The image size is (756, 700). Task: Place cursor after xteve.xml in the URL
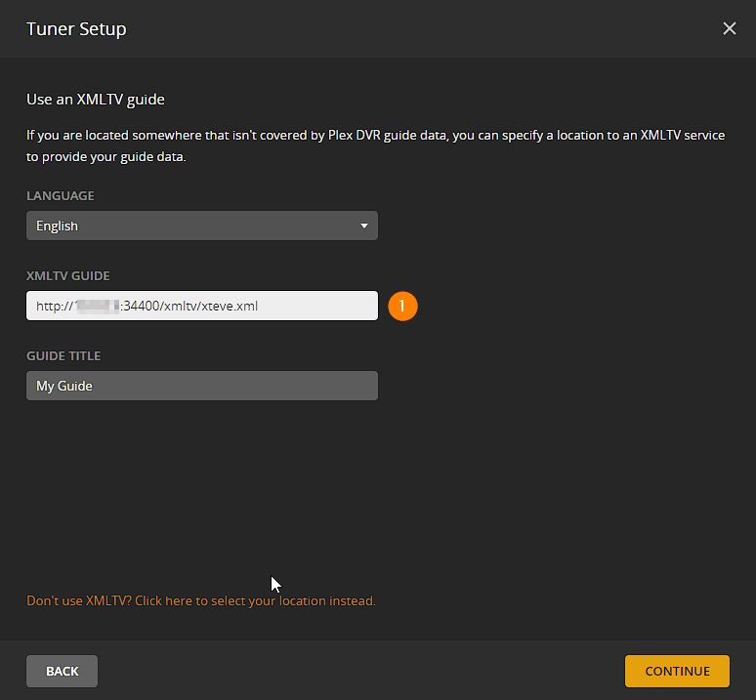pyautogui.click(x=259, y=306)
